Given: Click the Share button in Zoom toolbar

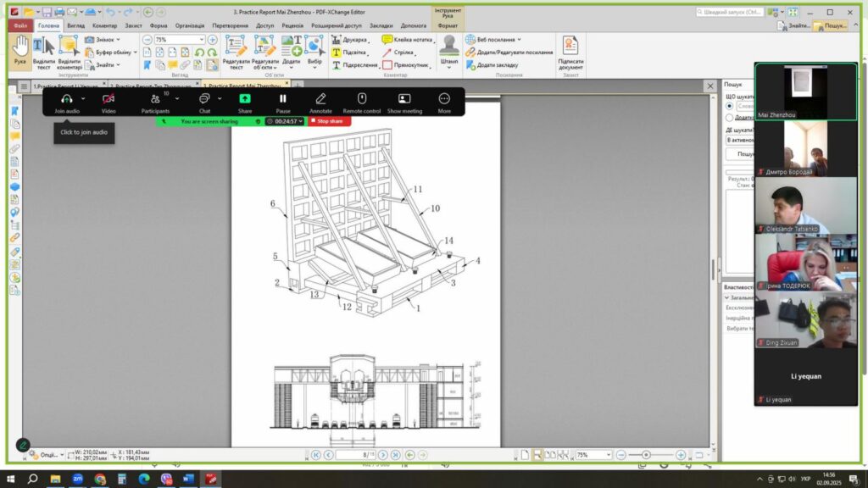Looking at the screenshot, I should 245,103.
